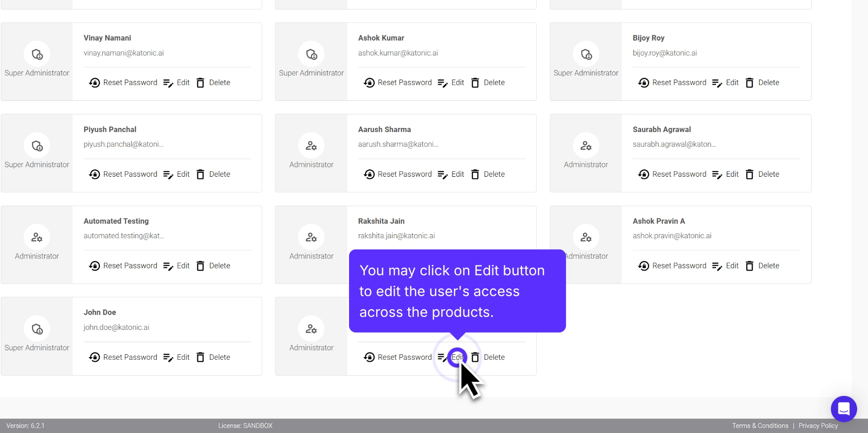Click the Delete icon for Automated Testing user

200,266
